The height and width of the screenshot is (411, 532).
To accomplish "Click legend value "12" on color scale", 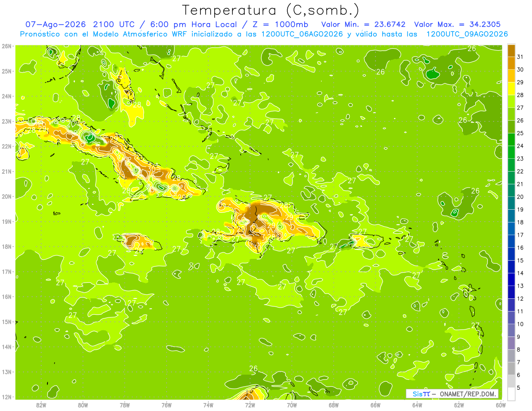I will click(520, 299).
